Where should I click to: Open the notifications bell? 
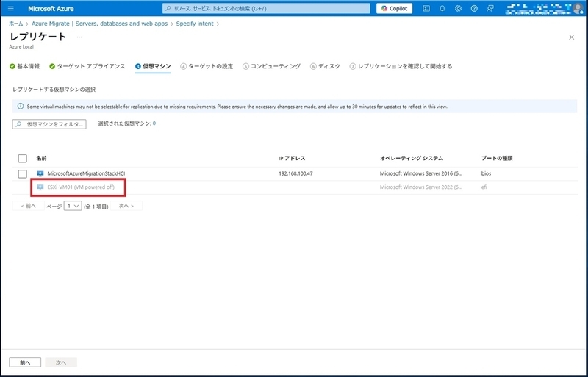coord(442,8)
